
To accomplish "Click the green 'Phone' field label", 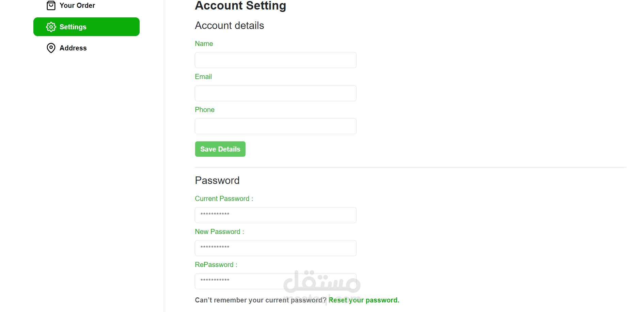I will [205, 110].
